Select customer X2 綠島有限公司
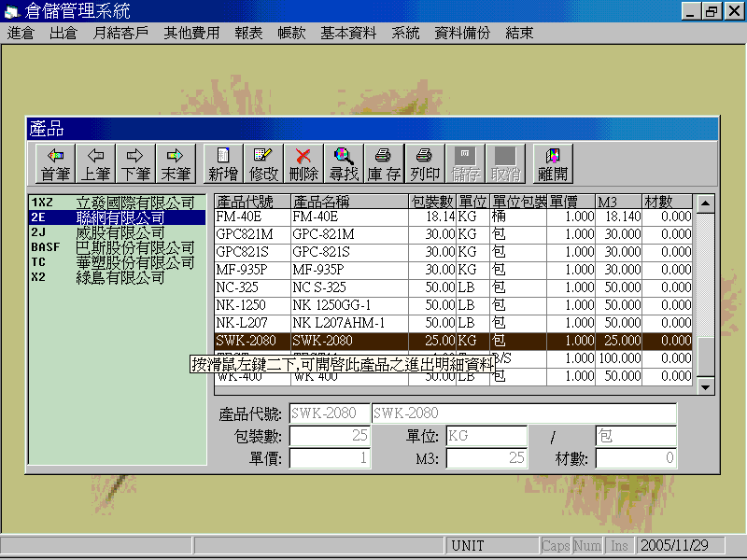 pos(118,277)
